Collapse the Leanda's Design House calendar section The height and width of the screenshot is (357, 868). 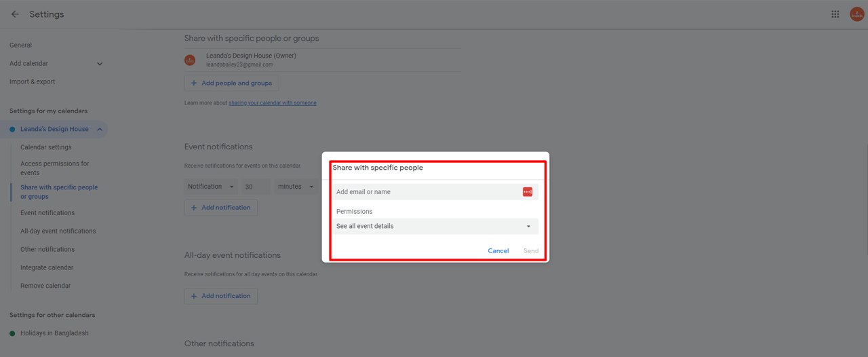tap(100, 129)
